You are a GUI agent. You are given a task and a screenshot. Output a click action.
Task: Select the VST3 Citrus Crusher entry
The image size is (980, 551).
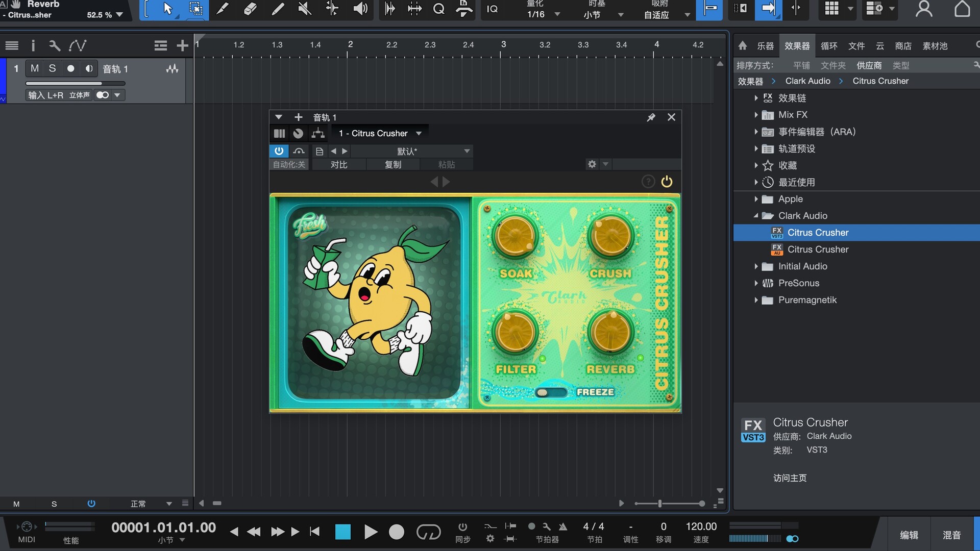[x=856, y=233]
